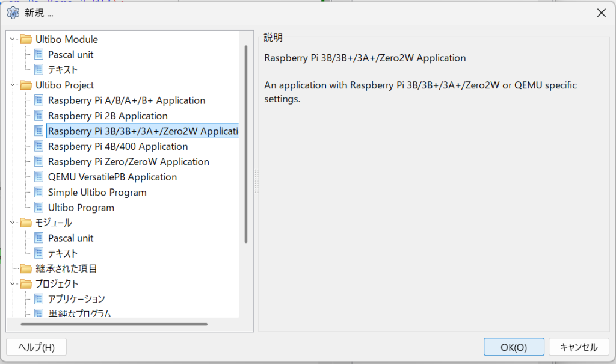Image resolution: width=616 pixels, height=364 pixels.
Task: Collapse the モジュール tree node
Action: point(13,223)
